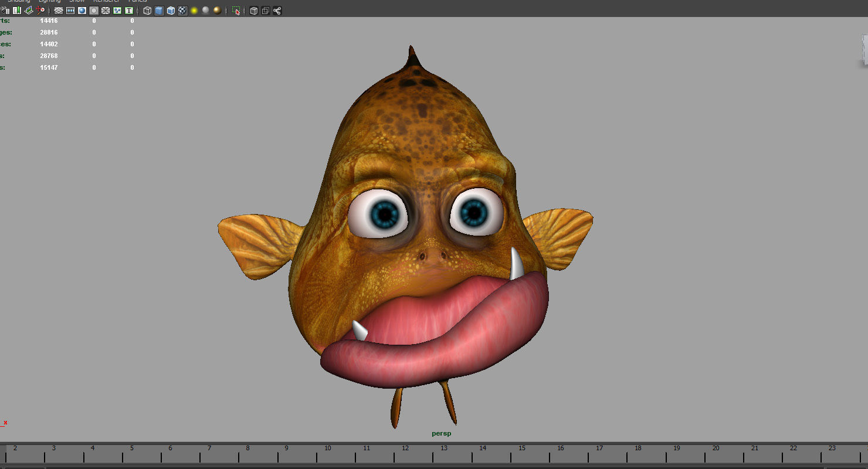Jump to frame 10 on timeline
Viewport: 868px width, 469px height.
point(327,448)
